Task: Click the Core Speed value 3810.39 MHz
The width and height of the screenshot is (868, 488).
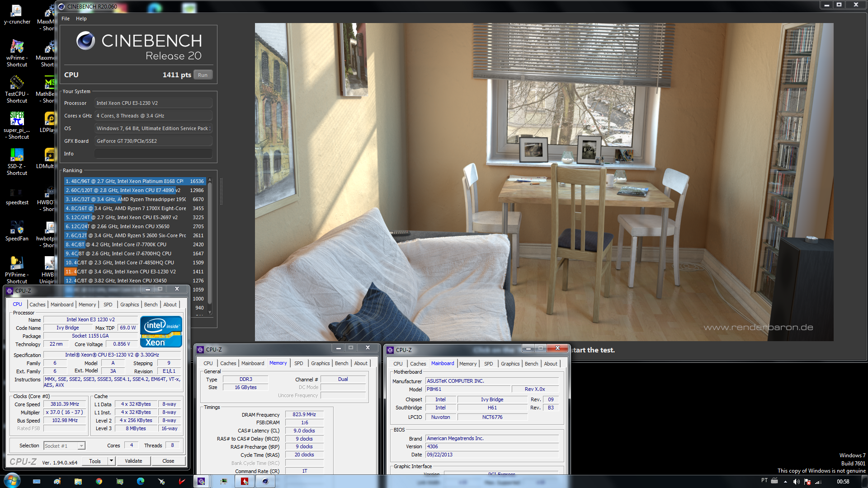Action: pos(65,404)
